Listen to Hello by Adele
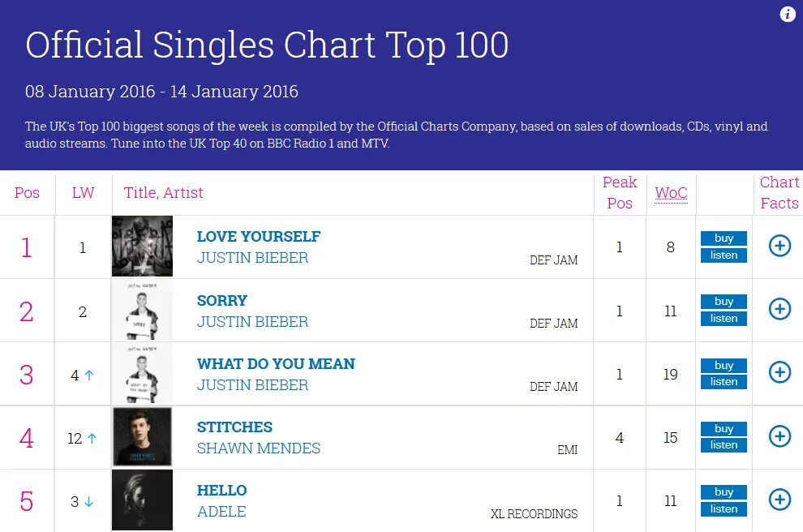 (724, 509)
